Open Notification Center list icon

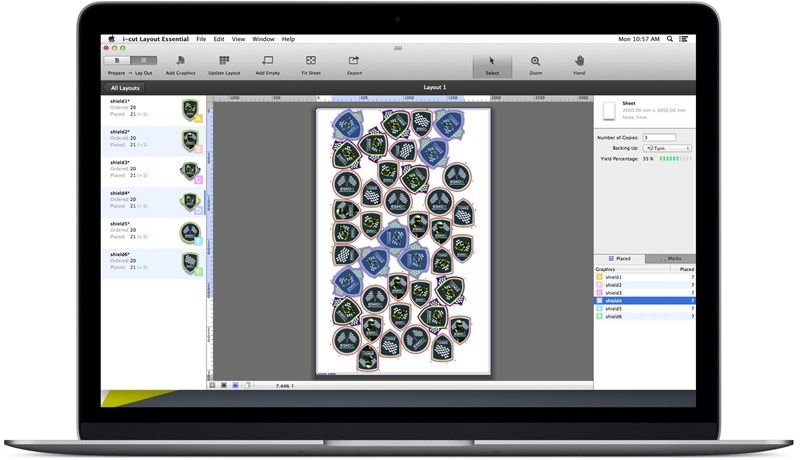pos(684,39)
